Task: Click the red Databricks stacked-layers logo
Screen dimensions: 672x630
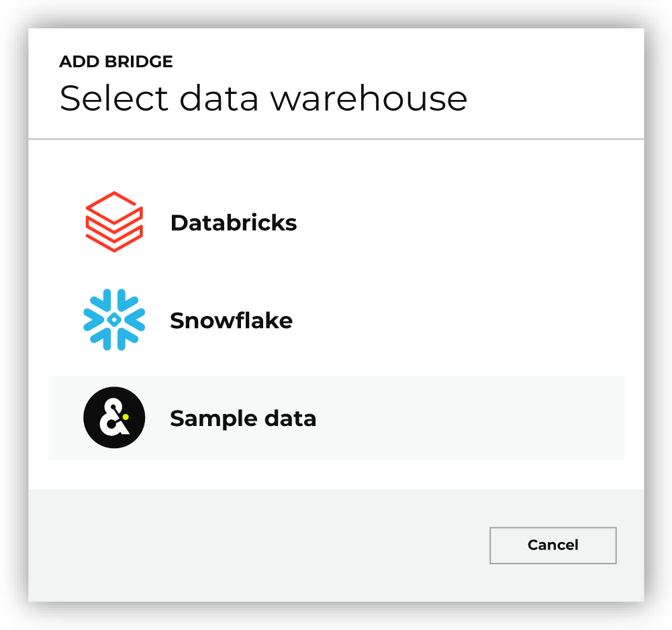Action: pos(113,221)
